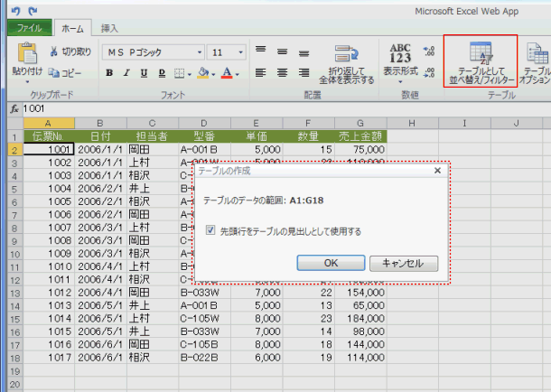
Task: Click the font color A swatch
Action: [x=226, y=73]
